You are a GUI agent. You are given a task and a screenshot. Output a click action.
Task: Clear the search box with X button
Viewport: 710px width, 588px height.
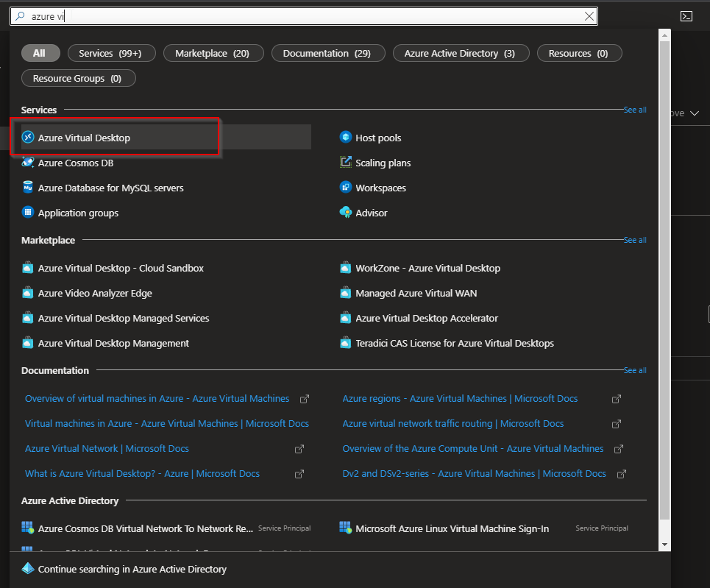589,16
